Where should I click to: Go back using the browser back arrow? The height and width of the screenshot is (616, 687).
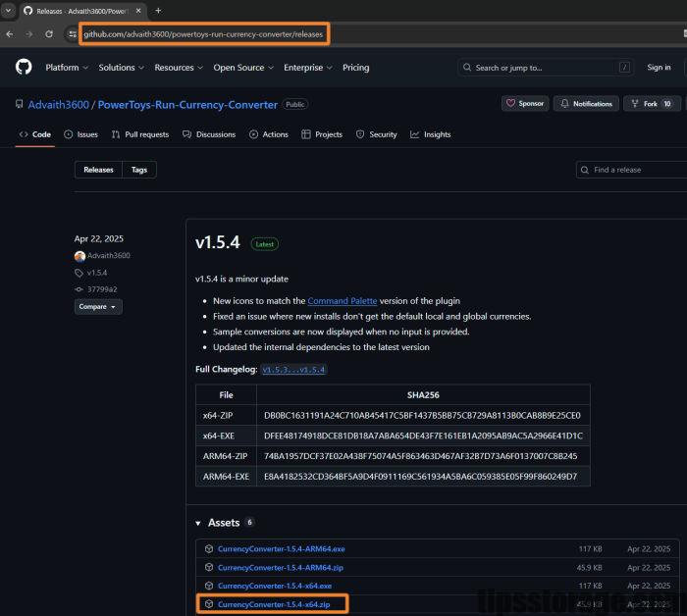point(10,33)
